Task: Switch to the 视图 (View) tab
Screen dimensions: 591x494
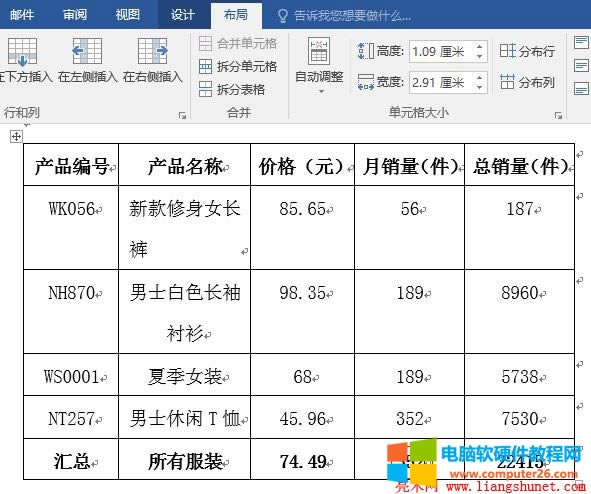Action: pyautogui.click(x=128, y=15)
